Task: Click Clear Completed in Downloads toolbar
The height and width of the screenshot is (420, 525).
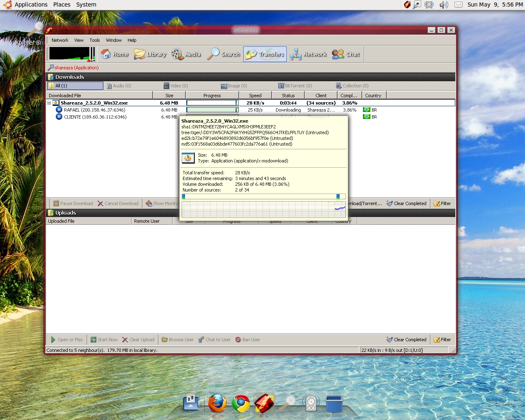Action: pyautogui.click(x=406, y=203)
